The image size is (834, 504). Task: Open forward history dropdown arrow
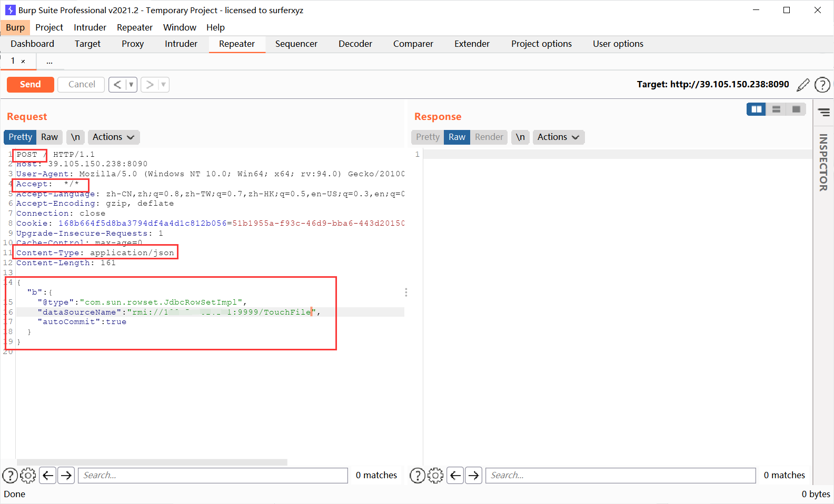(163, 85)
